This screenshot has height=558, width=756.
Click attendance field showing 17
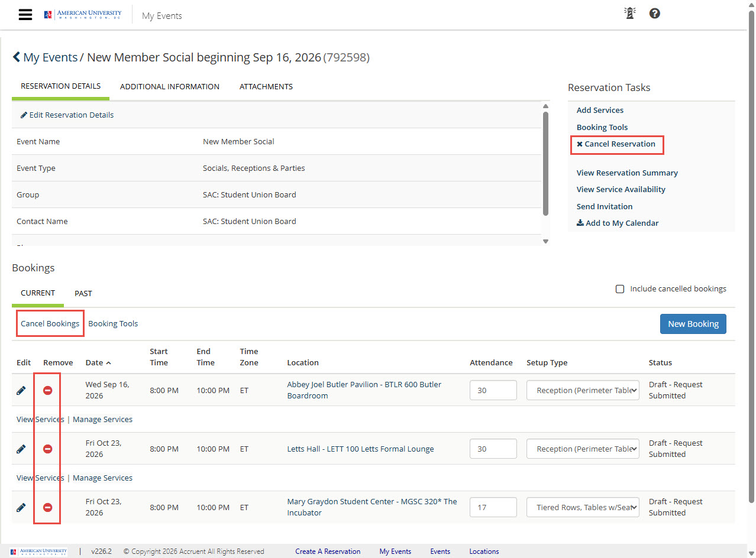(493, 507)
